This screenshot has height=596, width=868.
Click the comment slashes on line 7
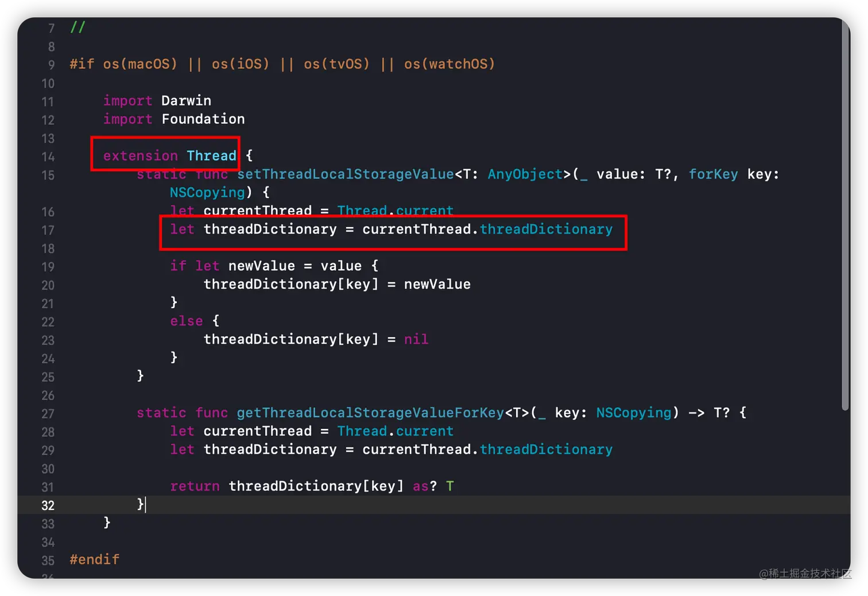[x=77, y=27]
